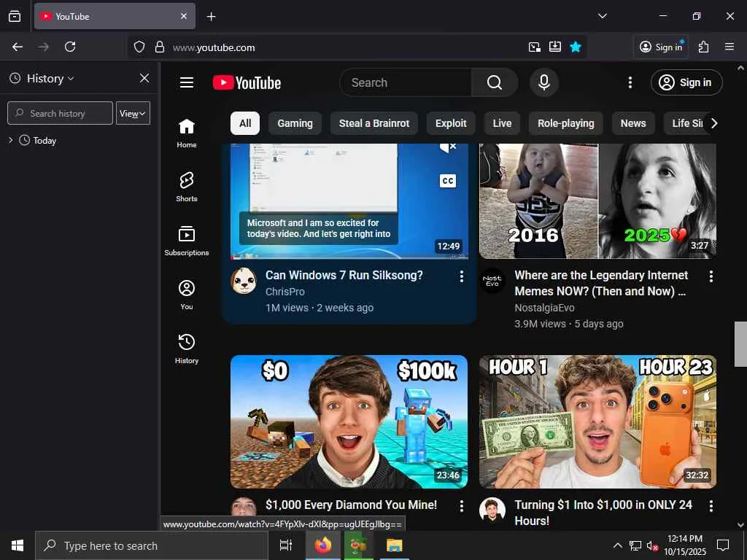Open $1,000 Every Diamond You Mine title
This screenshot has width=747, height=560.
coord(351,505)
